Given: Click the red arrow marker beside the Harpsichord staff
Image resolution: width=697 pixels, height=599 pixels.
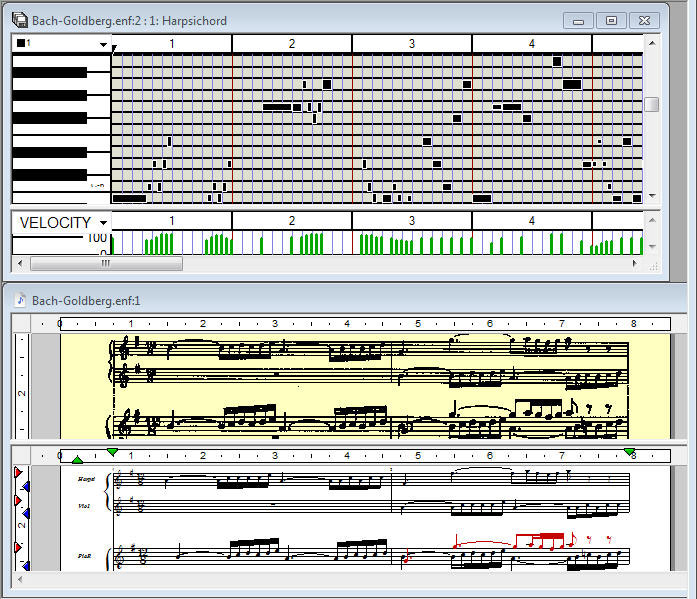Looking at the screenshot, I should click(18, 472).
